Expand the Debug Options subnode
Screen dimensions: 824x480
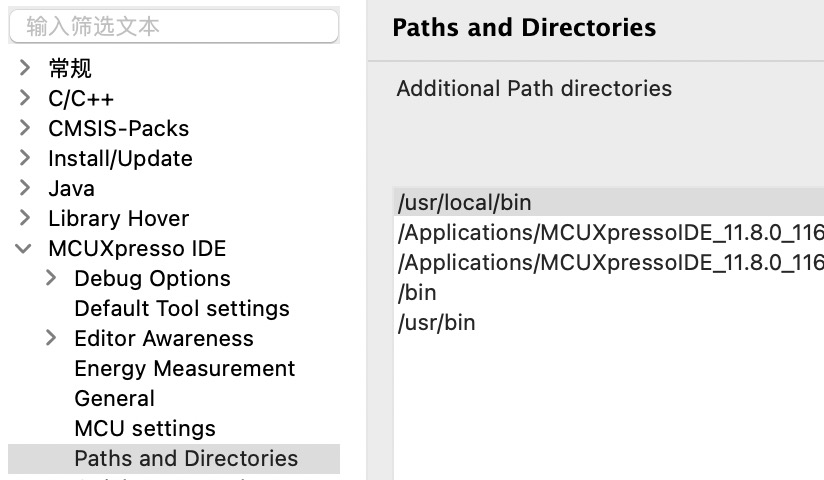[51, 278]
